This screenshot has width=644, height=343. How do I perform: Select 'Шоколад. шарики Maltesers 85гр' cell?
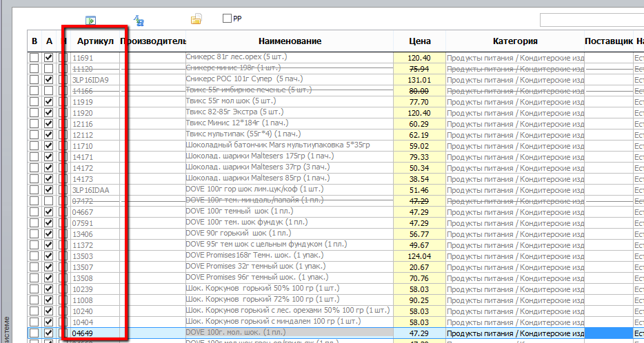pyautogui.click(x=290, y=178)
